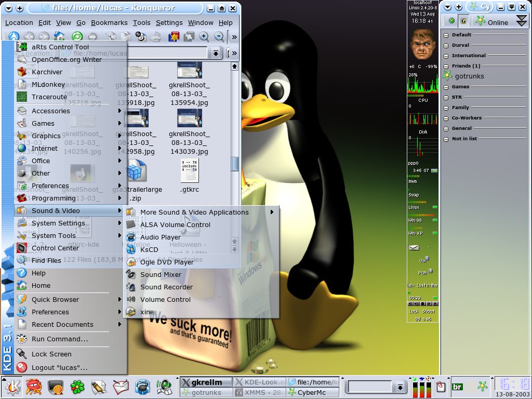Open the pencil editor icon in panel

[x=99, y=387]
